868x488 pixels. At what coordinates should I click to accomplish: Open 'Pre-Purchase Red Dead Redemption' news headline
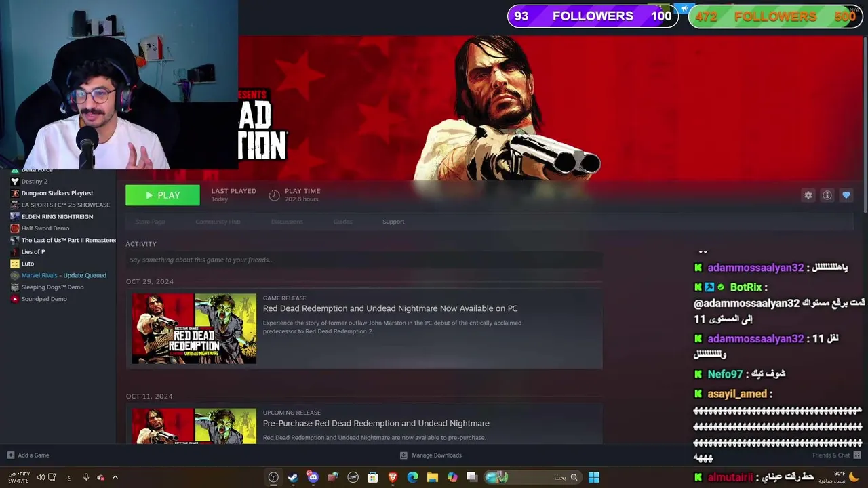point(376,423)
